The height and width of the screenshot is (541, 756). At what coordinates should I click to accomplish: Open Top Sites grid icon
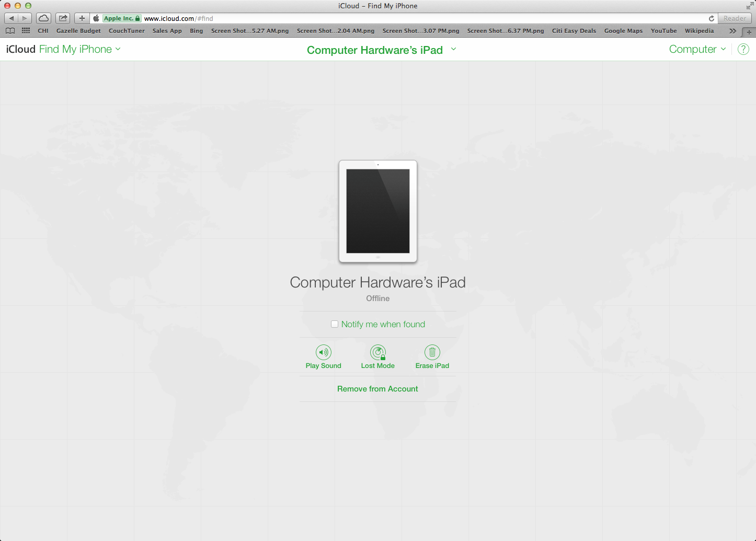pos(26,31)
